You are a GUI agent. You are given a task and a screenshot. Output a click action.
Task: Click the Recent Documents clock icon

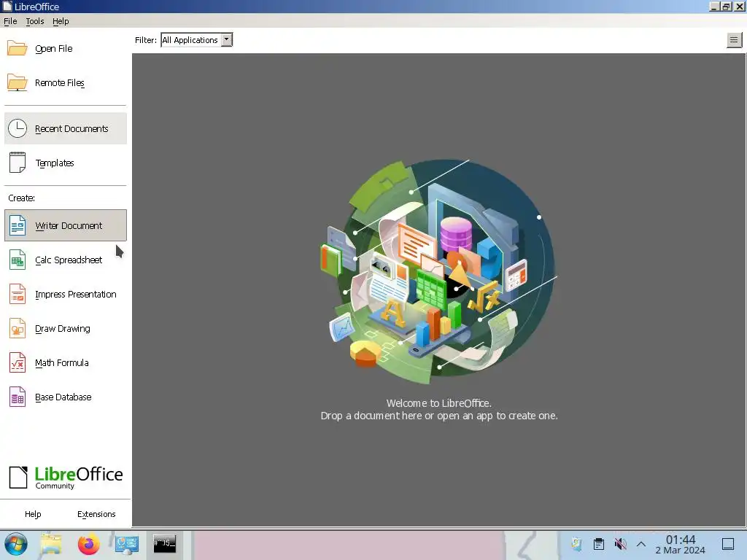point(18,128)
